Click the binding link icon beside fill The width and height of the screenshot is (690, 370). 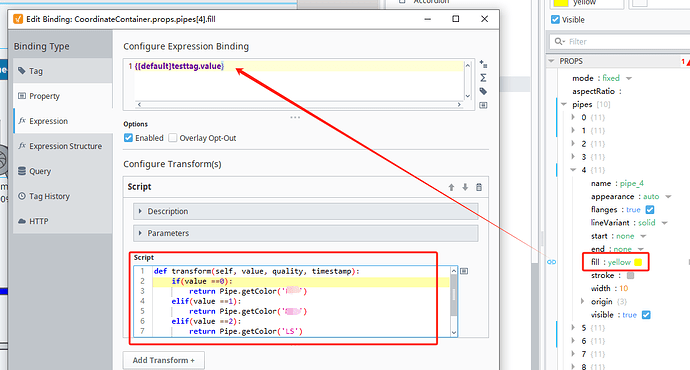(551, 262)
